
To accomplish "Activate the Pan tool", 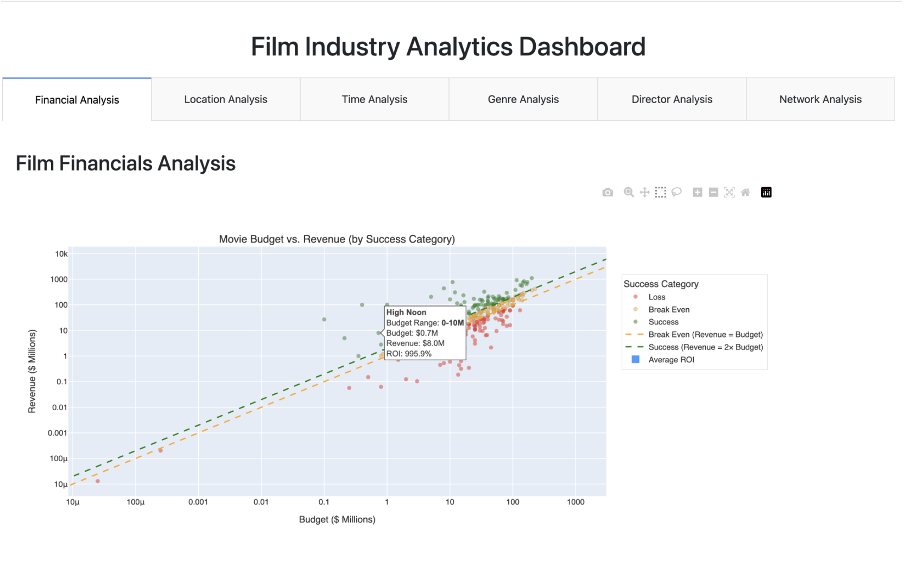I will pos(644,192).
